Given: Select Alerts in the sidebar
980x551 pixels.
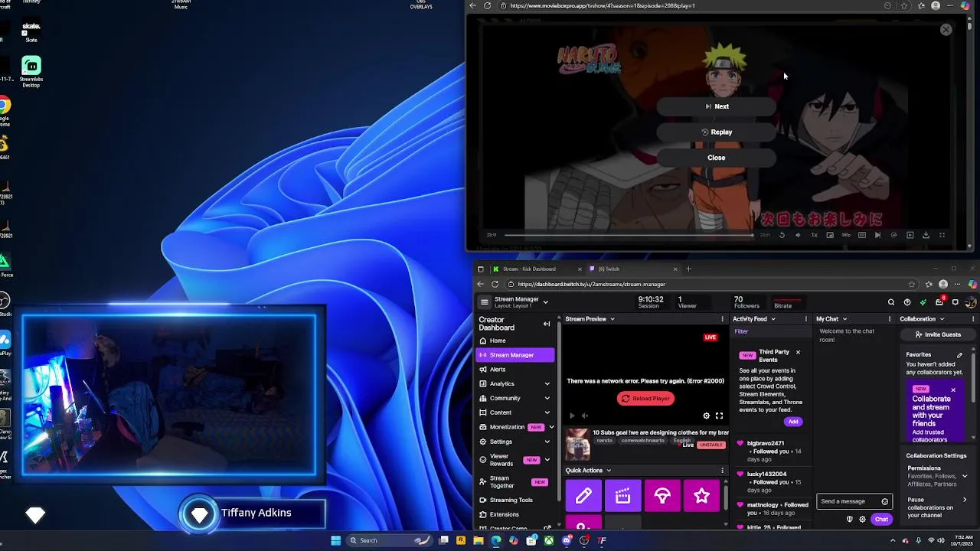Looking at the screenshot, I should pyautogui.click(x=514, y=370).
